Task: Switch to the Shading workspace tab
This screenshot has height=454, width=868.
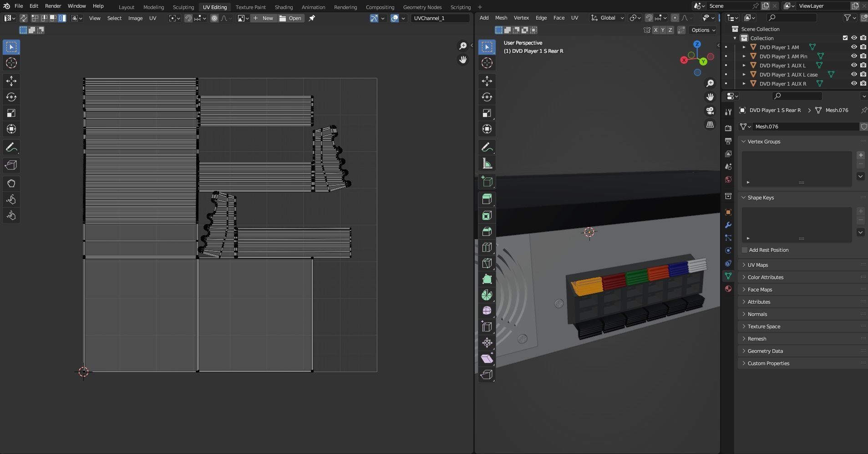Action: click(x=284, y=7)
